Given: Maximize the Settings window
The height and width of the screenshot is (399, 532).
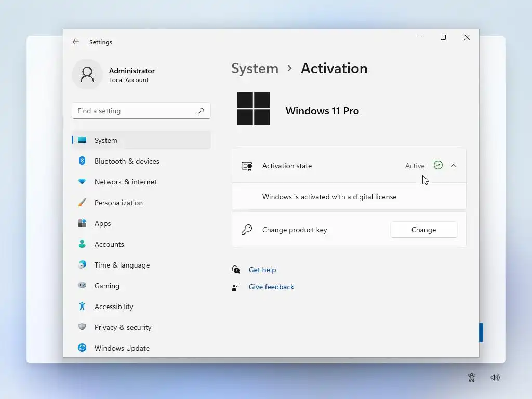Looking at the screenshot, I should pos(443,37).
